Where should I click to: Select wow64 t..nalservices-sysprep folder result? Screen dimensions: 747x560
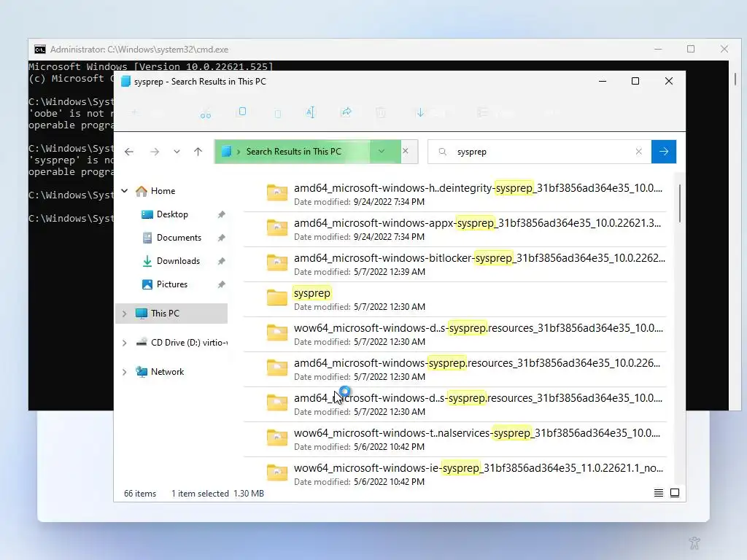(454, 440)
